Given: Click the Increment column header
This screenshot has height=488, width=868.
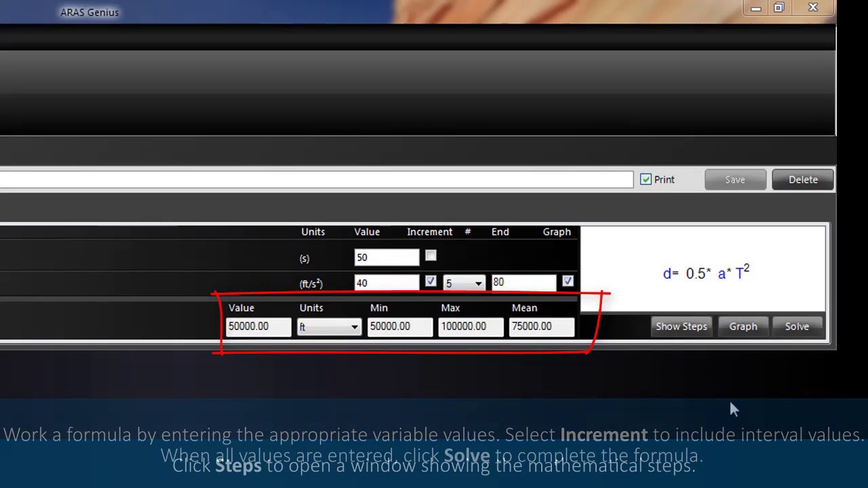Looking at the screenshot, I should pos(429,232).
